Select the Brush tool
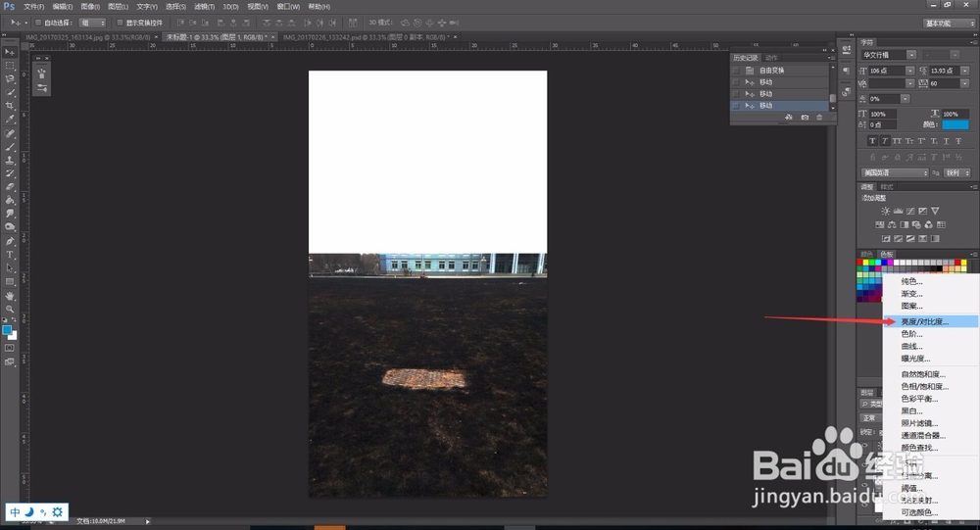 point(10,147)
